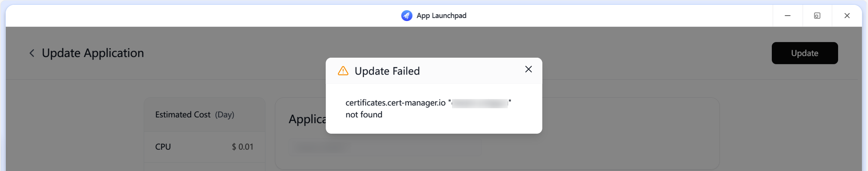
Task: Click the certificates.cert-manager.io error message
Action: coord(395,103)
